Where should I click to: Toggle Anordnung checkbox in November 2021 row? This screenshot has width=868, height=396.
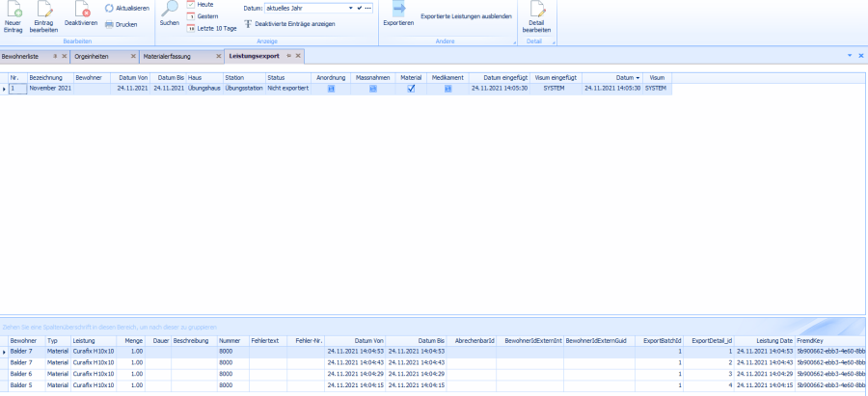[x=331, y=89]
